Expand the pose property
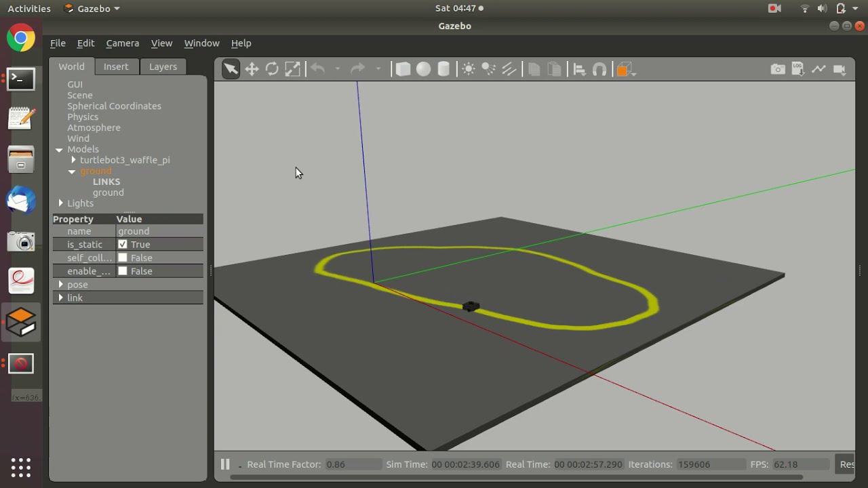This screenshot has width=868, height=488. 61,285
